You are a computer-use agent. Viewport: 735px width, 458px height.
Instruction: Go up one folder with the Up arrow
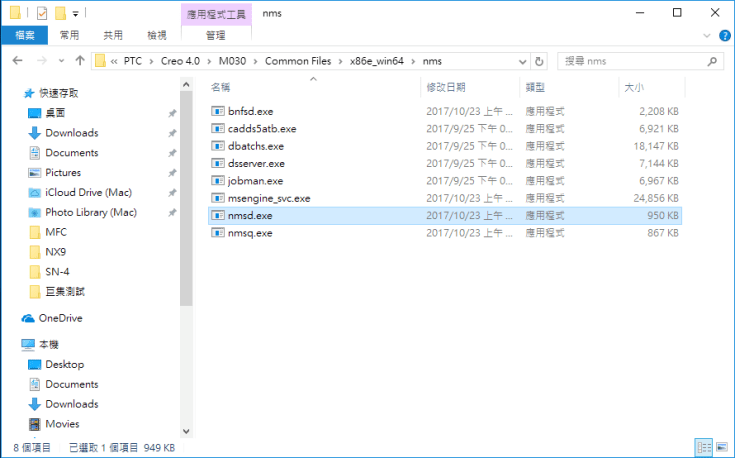pos(77,61)
